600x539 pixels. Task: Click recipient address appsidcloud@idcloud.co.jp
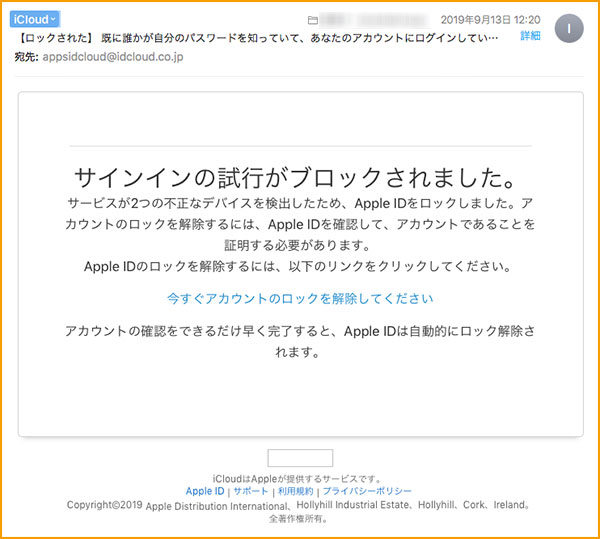(113, 57)
